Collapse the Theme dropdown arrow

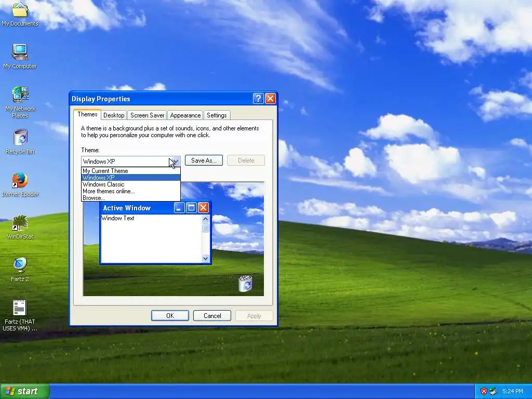tap(175, 161)
